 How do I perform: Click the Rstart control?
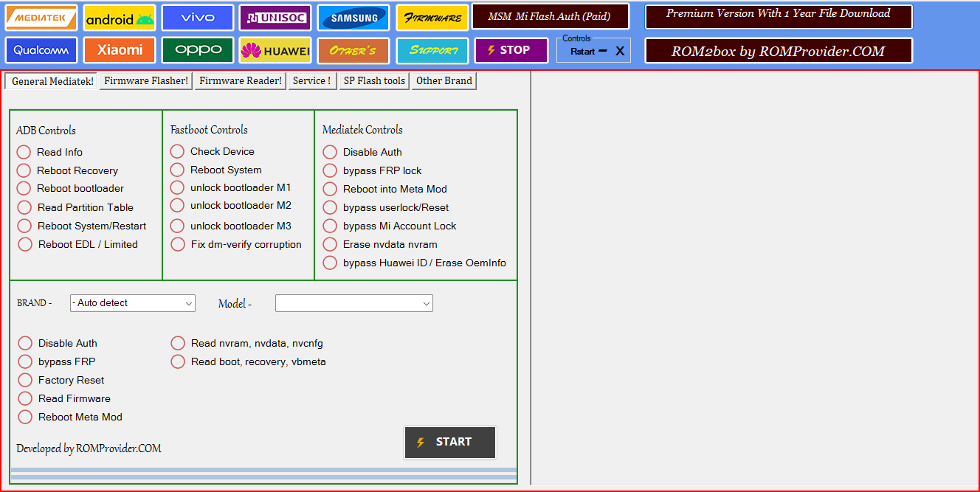pyautogui.click(x=583, y=52)
